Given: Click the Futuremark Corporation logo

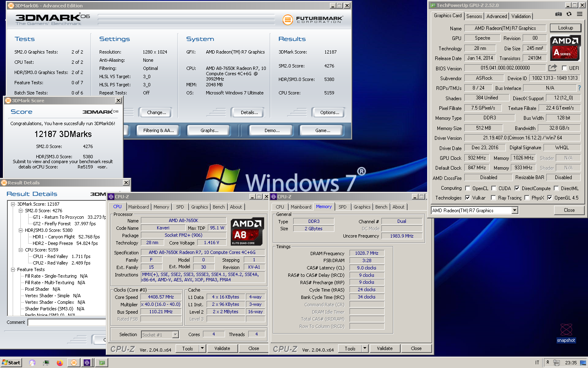Looking at the screenshot, I should [x=313, y=19].
